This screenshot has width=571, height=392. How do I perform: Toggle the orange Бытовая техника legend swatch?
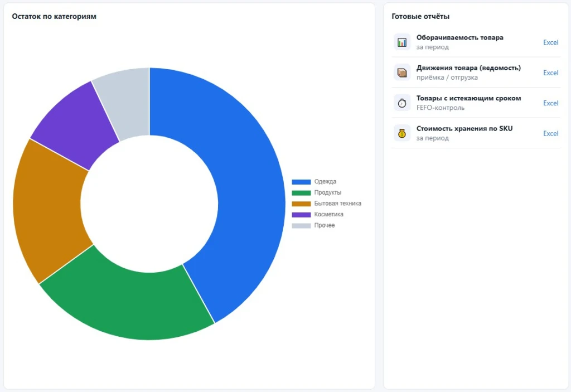tap(301, 204)
